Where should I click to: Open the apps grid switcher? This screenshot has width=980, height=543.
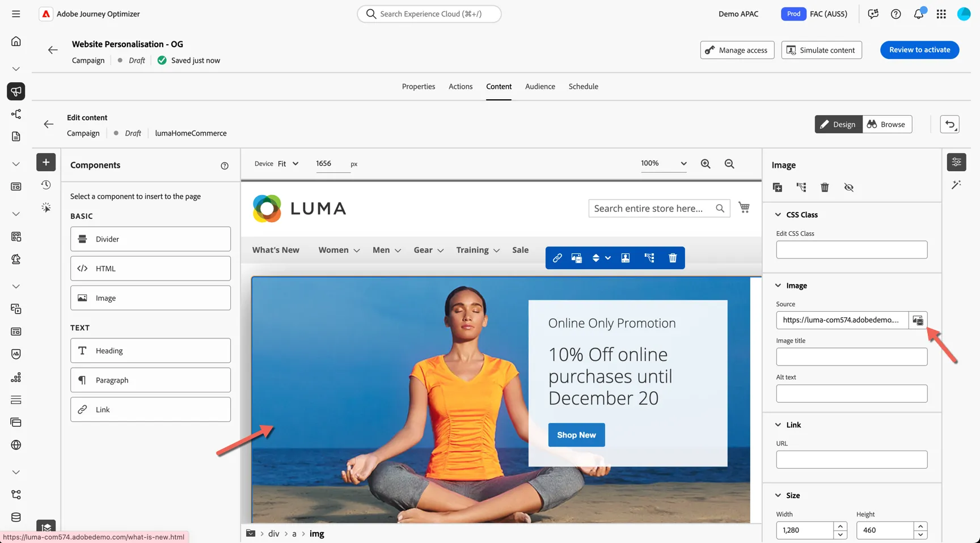[941, 14]
